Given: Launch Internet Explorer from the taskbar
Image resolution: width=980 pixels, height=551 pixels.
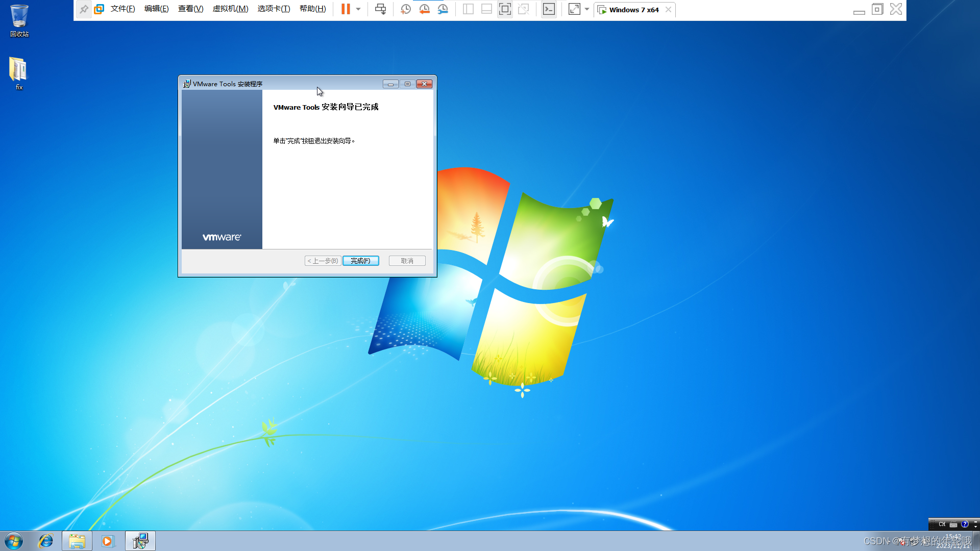Looking at the screenshot, I should pyautogui.click(x=45, y=541).
